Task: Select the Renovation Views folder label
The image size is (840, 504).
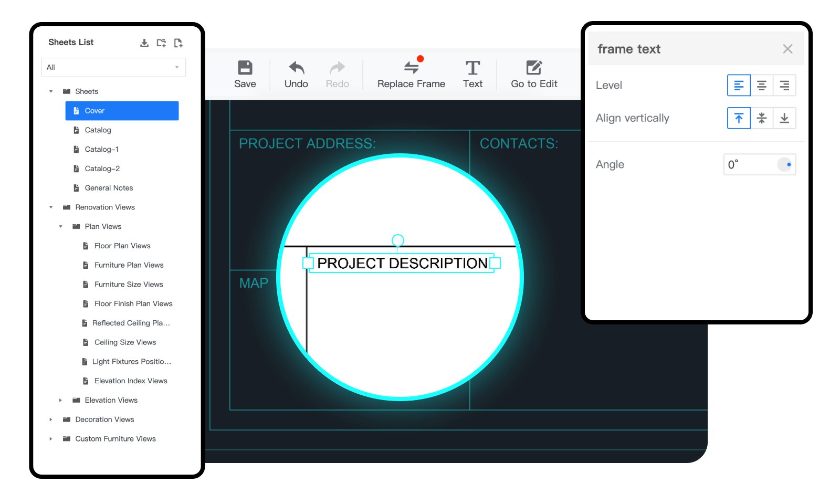Action: [105, 207]
